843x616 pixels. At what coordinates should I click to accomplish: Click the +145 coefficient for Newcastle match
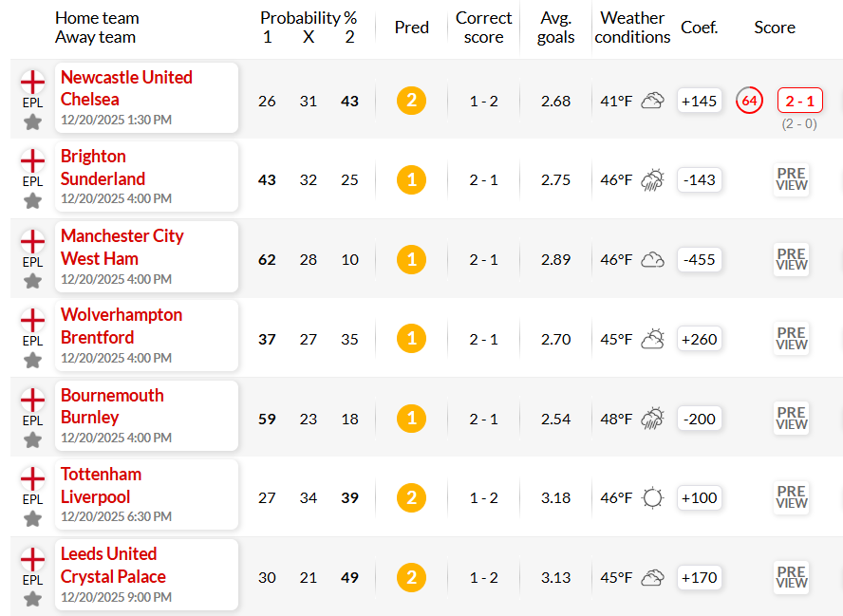pyautogui.click(x=699, y=101)
